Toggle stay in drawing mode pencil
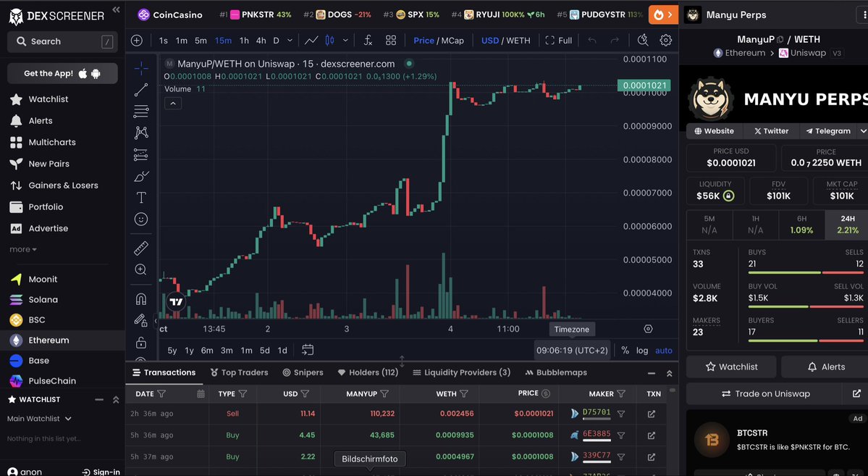This screenshot has height=476, width=868. [141, 320]
